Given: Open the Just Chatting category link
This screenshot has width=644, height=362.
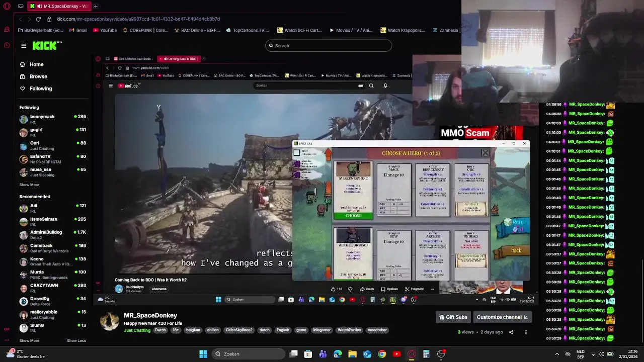Looking at the screenshot, I should coord(137,330).
